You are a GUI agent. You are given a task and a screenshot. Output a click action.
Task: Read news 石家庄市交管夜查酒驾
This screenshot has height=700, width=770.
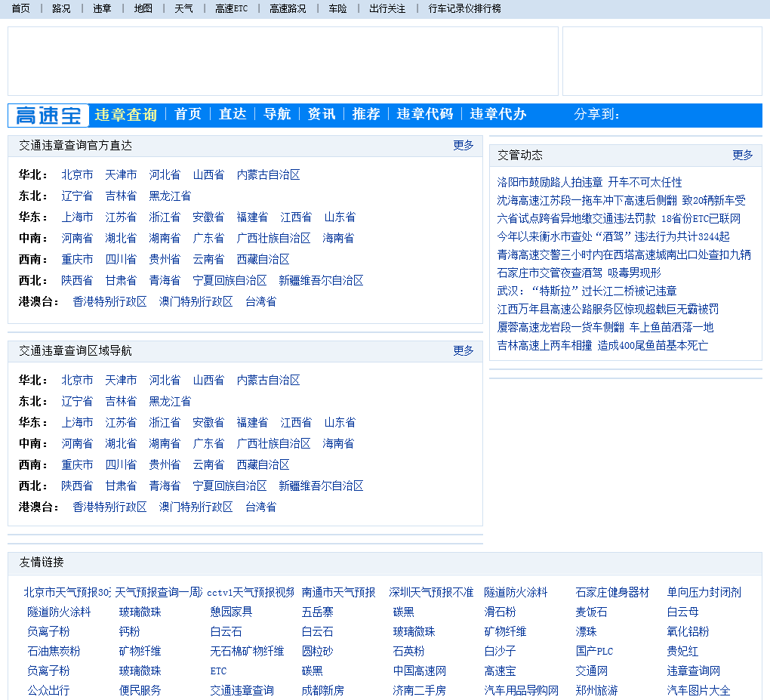pyautogui.click(x=579, y=273)
